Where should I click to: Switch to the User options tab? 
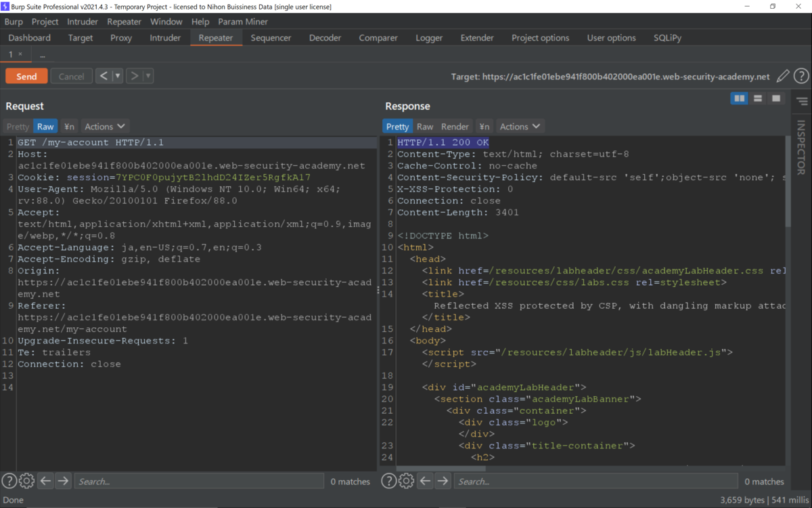pyautogui.click(x=612, y=38)
